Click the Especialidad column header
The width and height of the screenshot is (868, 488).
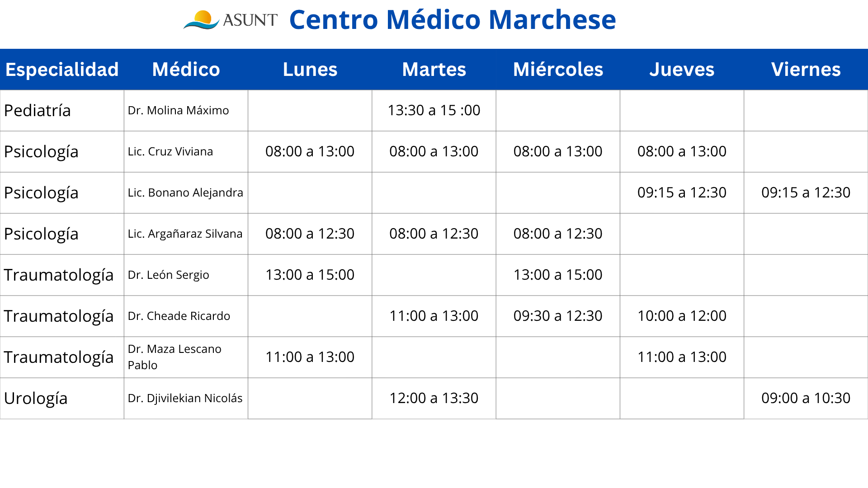pyautogui.click(x=62, y=70)
